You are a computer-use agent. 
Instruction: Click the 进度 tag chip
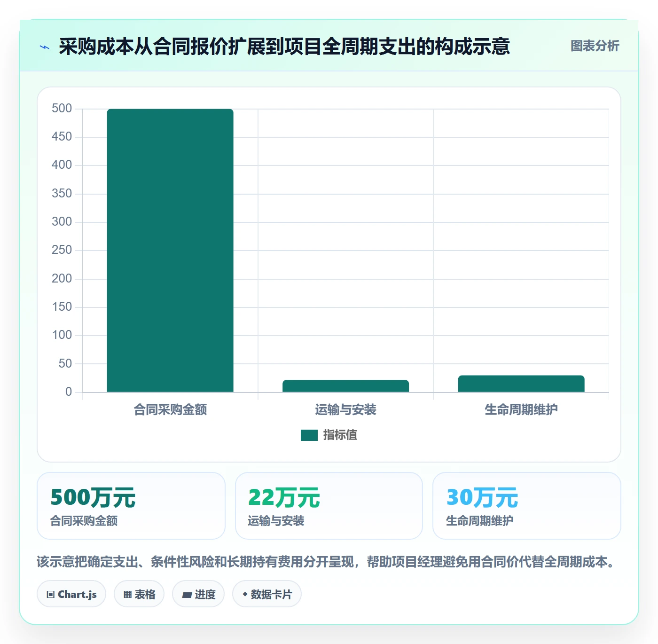click(x=198, y=594)
